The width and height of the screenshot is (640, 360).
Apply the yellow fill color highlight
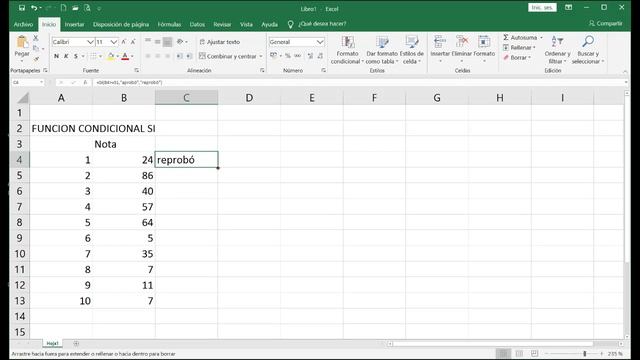[110, 56]
